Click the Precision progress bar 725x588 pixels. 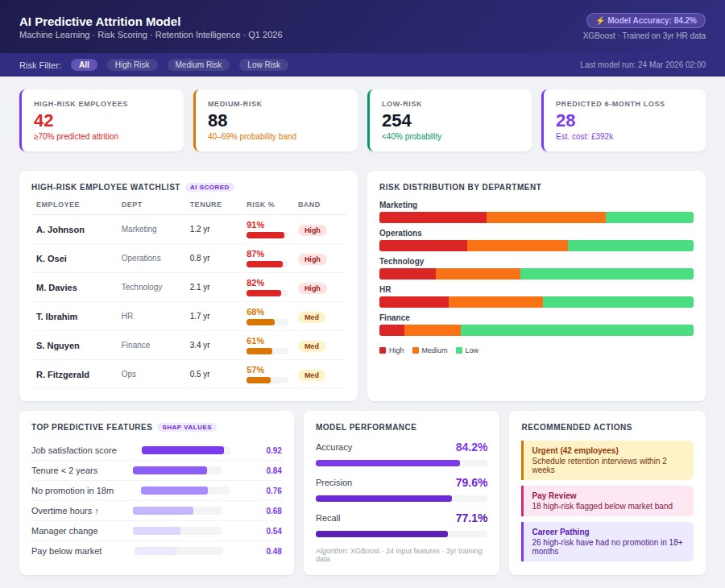click(400, 499)
